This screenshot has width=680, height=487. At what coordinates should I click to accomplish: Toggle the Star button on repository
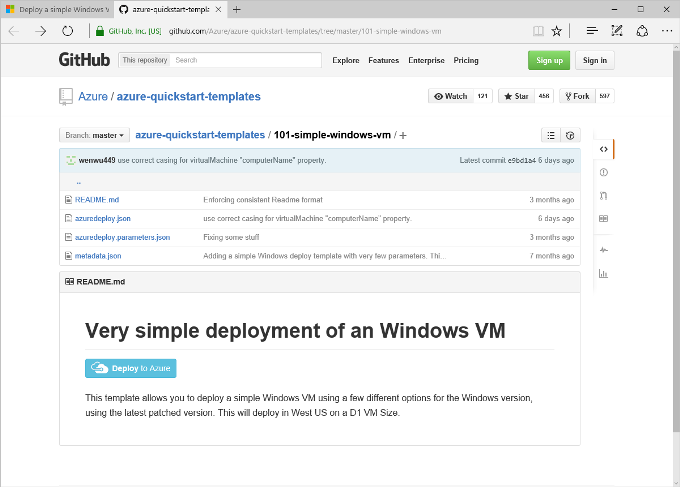pyautogui.click(x=516, y=96)
